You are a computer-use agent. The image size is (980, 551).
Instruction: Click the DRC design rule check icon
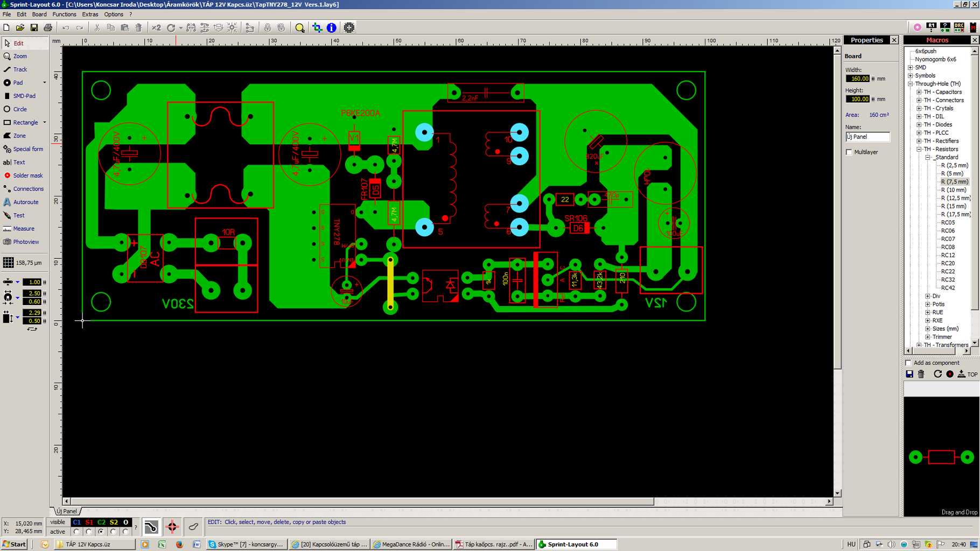(959, 27)
